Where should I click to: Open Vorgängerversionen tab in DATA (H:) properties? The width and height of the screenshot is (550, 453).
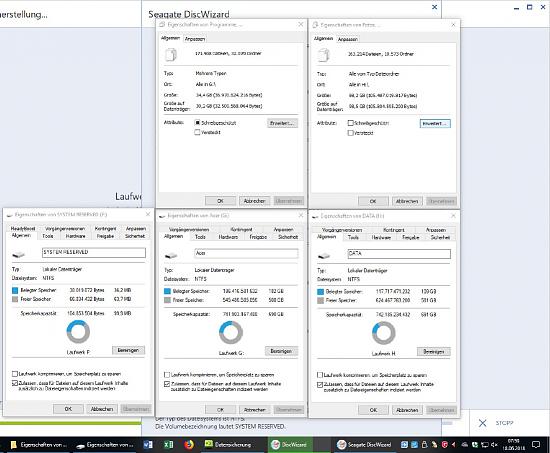click(342, 230)
